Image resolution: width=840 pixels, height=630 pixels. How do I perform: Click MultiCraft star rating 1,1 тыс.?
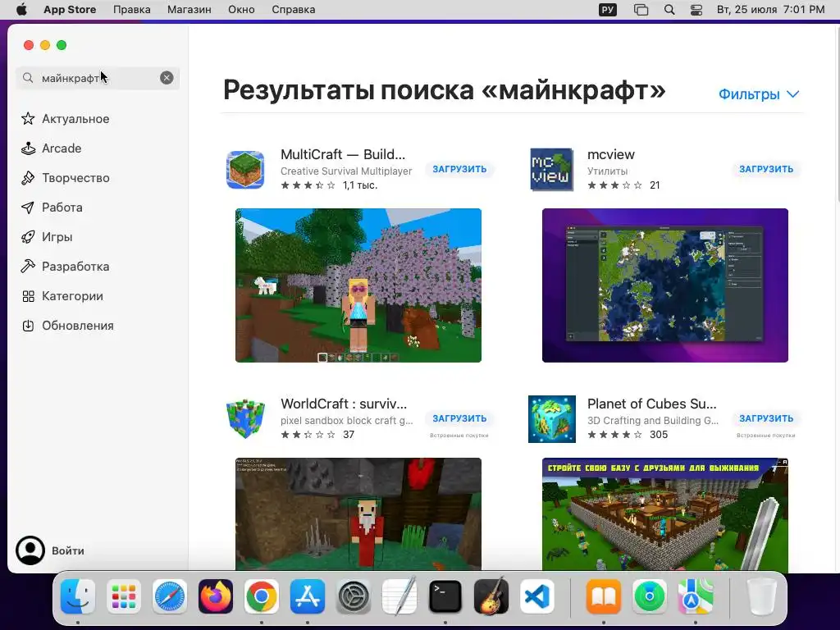[x=329, y=185]
